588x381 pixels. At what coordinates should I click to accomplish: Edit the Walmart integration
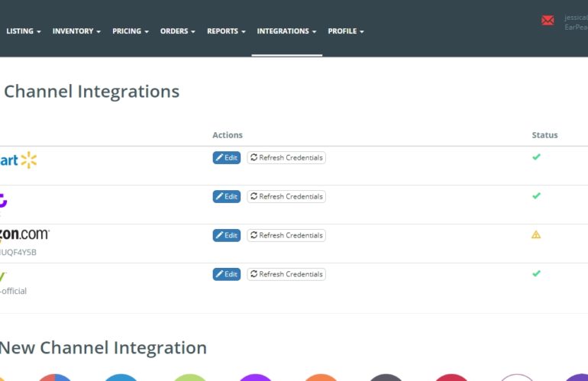(x=226, y=158)
